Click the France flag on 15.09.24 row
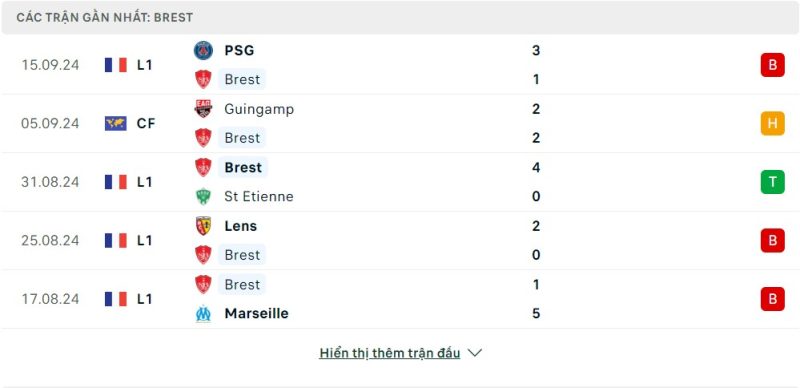This screenshot has width=800, height=388. 116,65
